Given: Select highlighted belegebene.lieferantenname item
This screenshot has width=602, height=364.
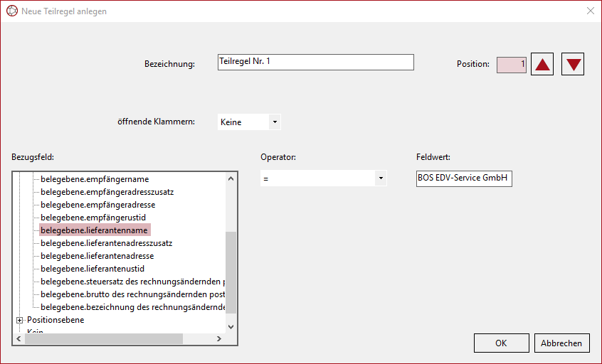Looking at the screenshot, I should point(94,230).
